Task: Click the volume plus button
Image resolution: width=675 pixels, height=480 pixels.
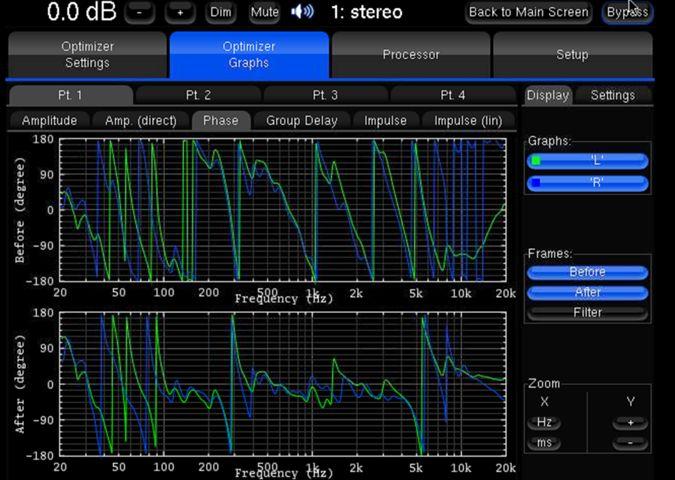Action: [x=180, y=13]
